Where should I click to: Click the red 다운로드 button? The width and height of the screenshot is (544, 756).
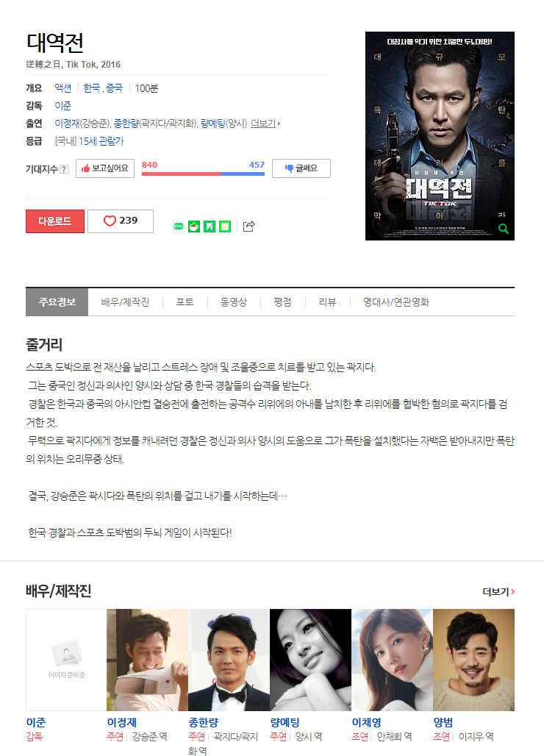point(55,221)
